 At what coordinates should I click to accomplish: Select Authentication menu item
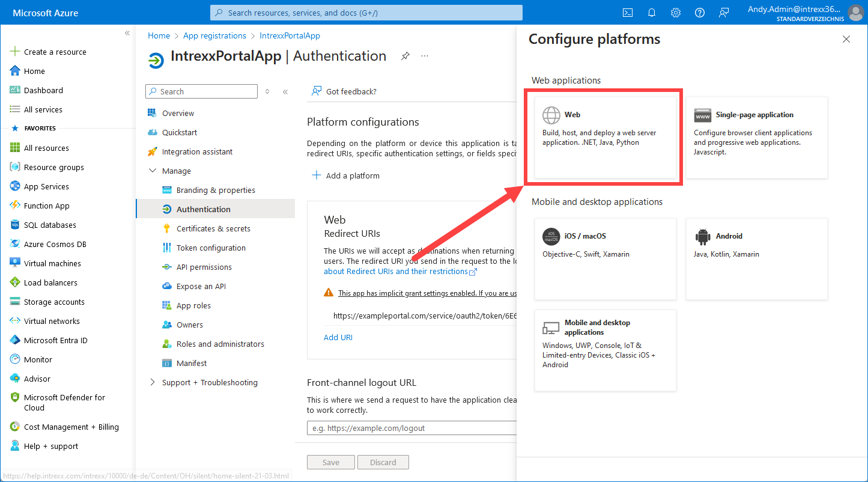pos(216,209)
